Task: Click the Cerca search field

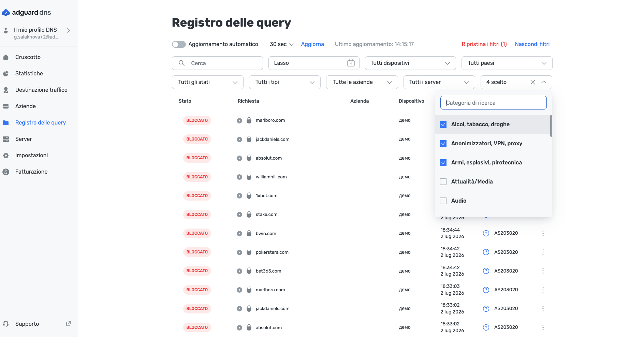Action: point(217,63)
